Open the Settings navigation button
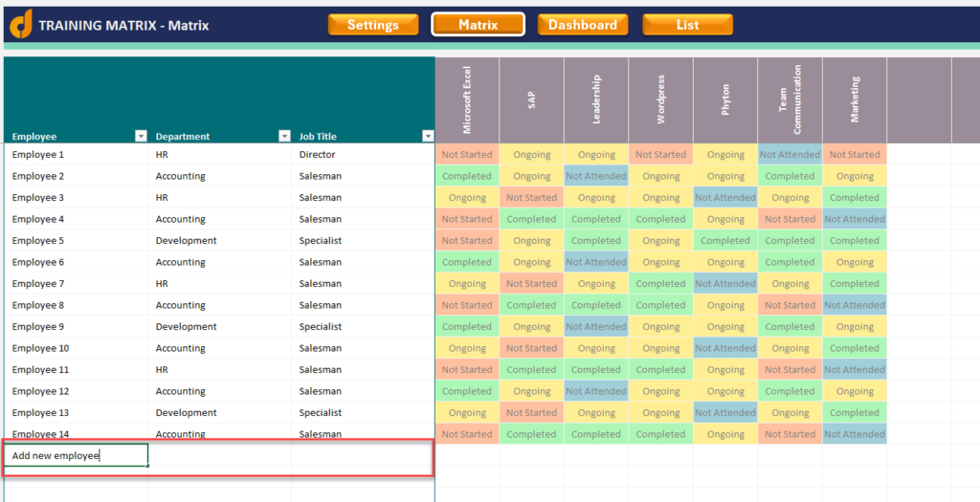Image resolution: width=980 pixels, height=502 pixels. (x=373, y=25)
